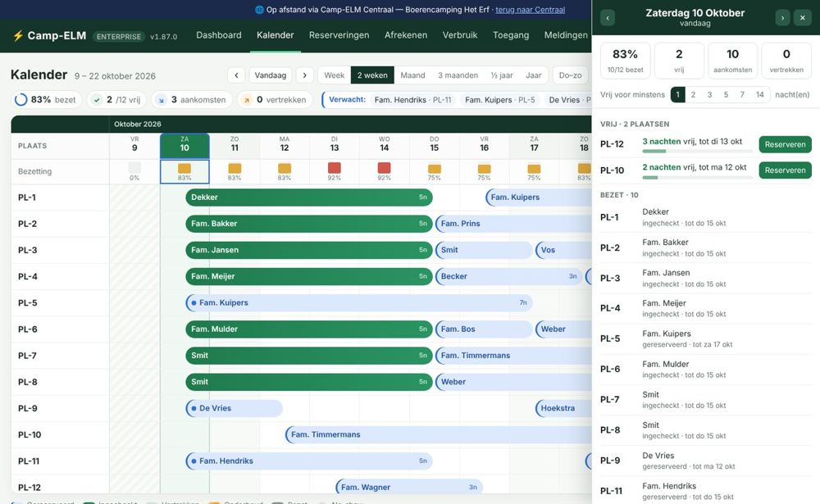Click the departures arrow icon beside 0 vertrekken
This screenshot has width=820, height=504.
click(246, 100)
